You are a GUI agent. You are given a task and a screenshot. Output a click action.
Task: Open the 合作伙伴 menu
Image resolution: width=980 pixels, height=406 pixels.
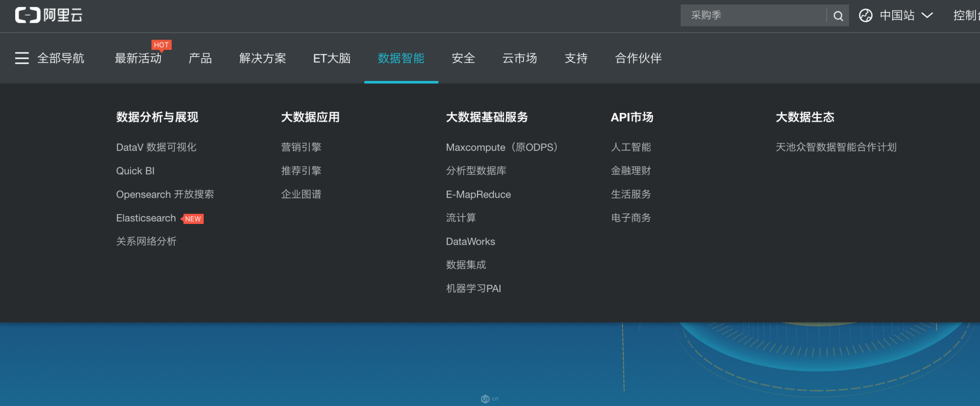pyautogui.click(x=638, y=58)
